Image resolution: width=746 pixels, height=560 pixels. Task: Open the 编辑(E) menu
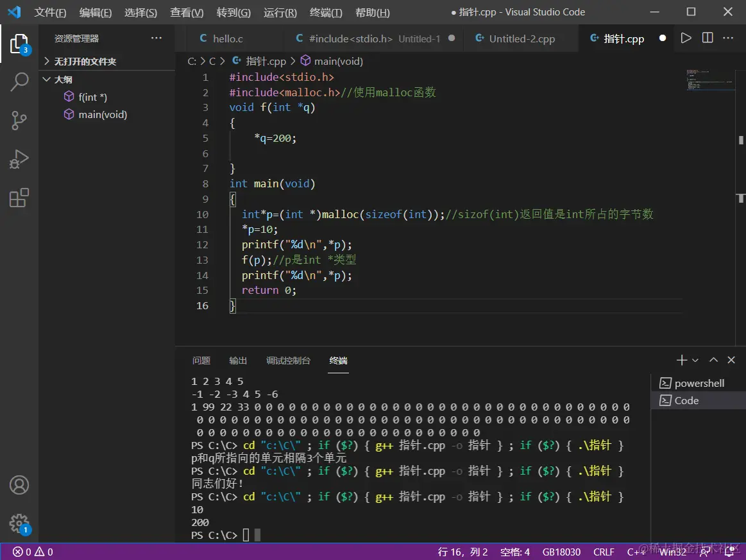[x=96, y=12]
